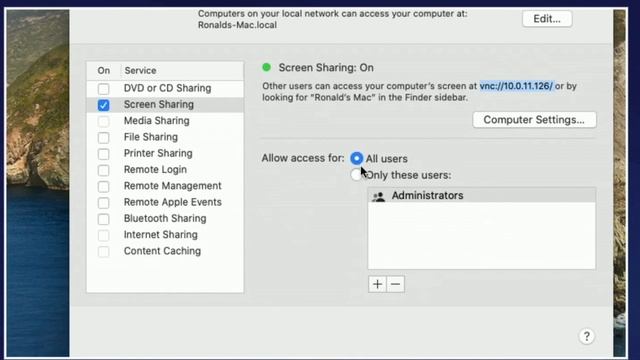The height and width of the screenshot is (360, 640).
Task: Select the Remote Login service label
Action: (x=155, y=170)
